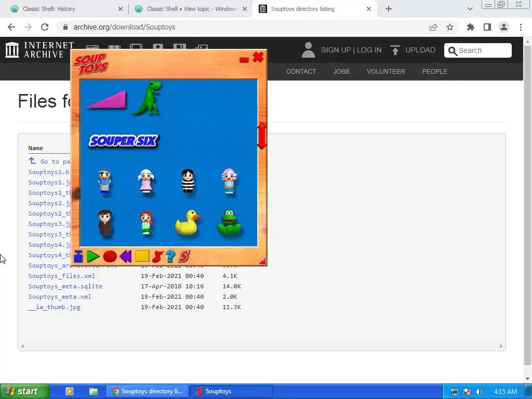The image size is (532, 399).
Task: Click the yellow square stop button
Action: pos(142,256)
